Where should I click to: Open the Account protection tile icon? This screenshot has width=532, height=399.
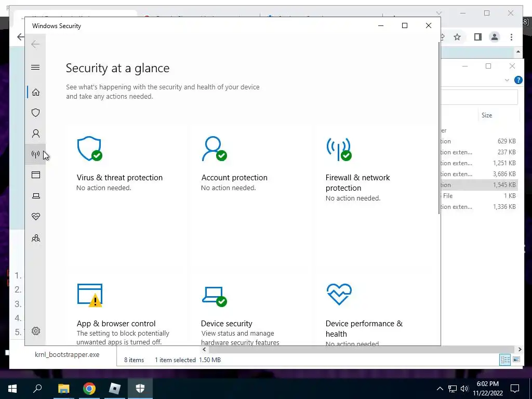[214, 149]
